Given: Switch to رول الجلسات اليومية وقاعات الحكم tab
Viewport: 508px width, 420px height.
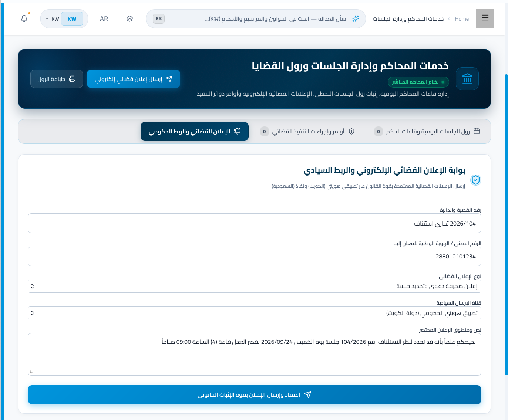Looking at the screenshot, I should coord(427,132).
